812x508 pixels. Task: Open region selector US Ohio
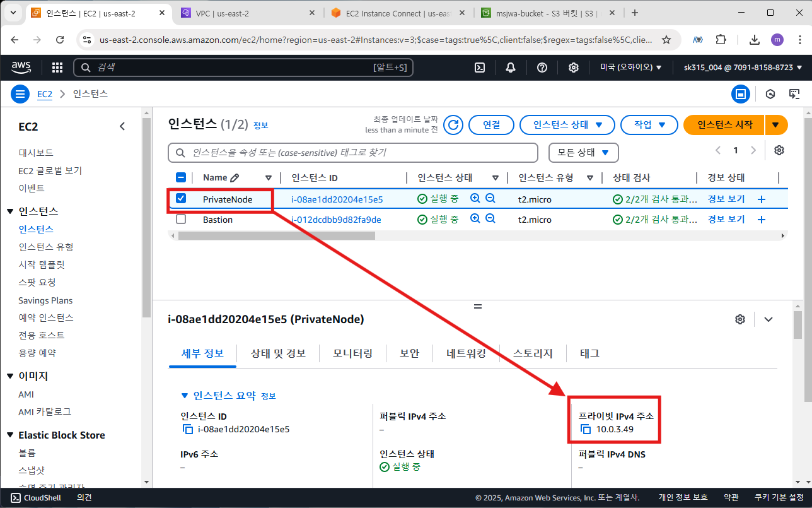click(630, 68)
